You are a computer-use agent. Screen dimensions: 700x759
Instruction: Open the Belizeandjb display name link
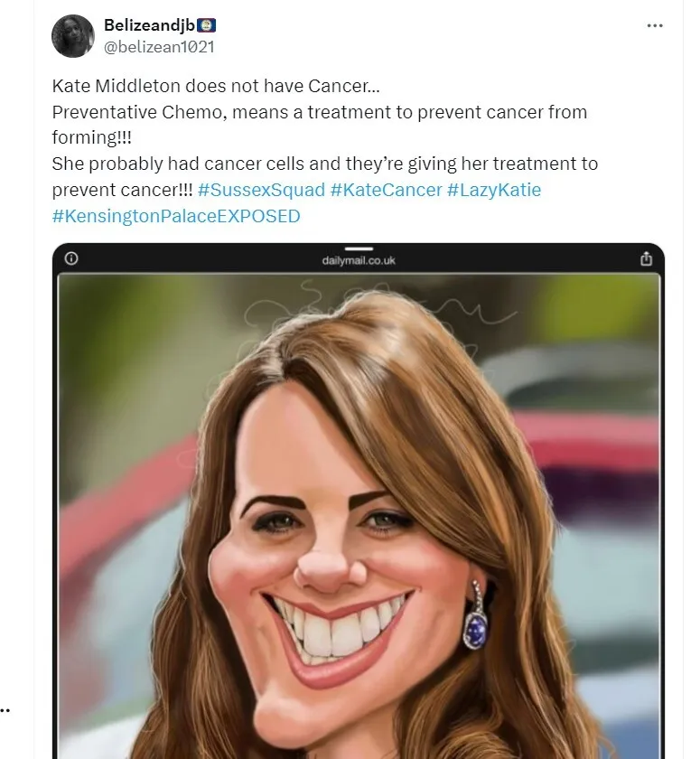pos(149,25)
